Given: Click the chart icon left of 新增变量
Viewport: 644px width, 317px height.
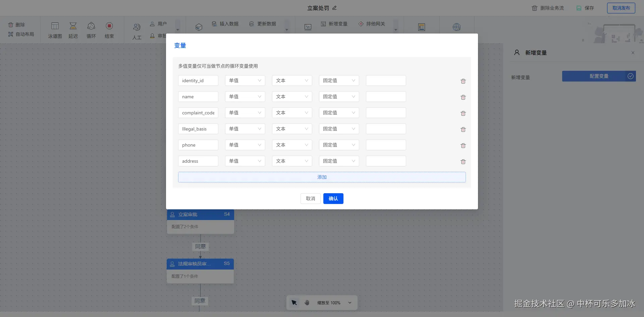Looking at the screenshot, I should [308, 27].
